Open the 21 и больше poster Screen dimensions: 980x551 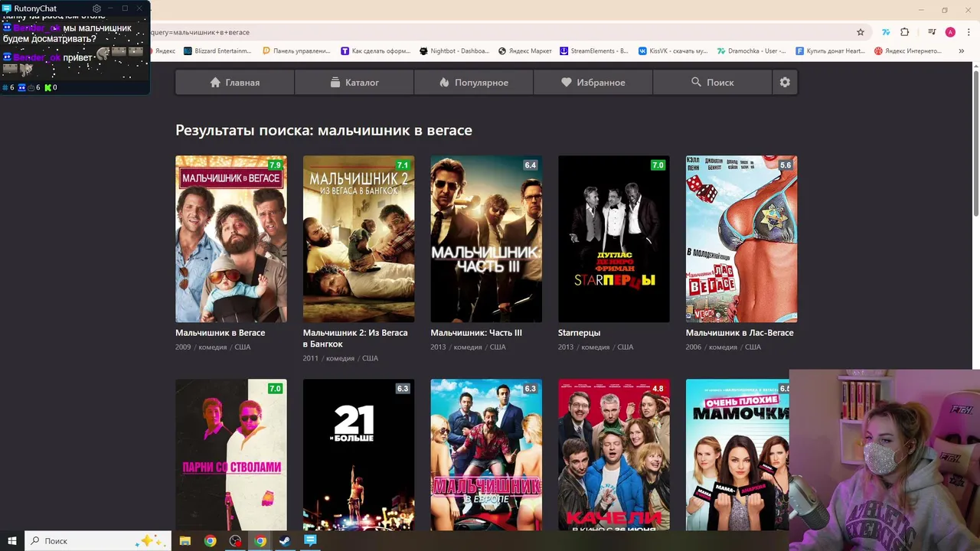(358, 455)
